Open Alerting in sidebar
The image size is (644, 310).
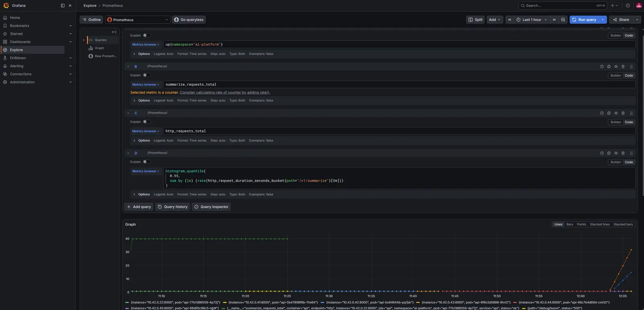pos(17,66)
